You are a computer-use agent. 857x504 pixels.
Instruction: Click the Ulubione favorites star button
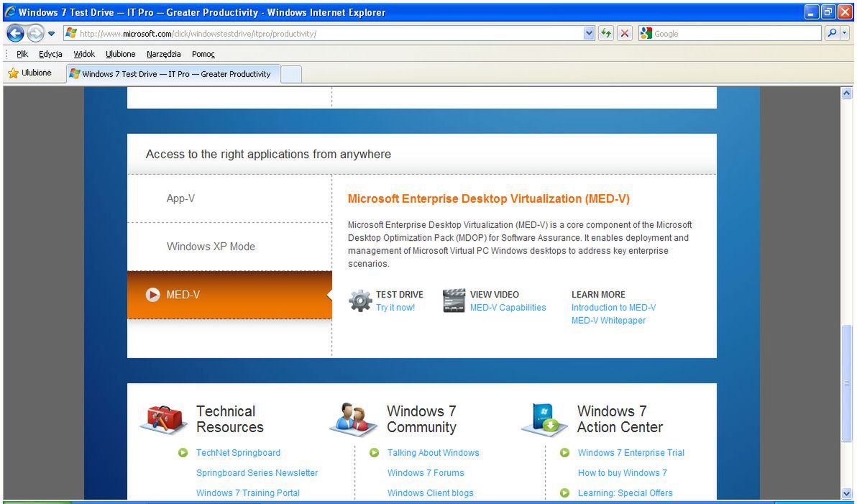(30, 73)
